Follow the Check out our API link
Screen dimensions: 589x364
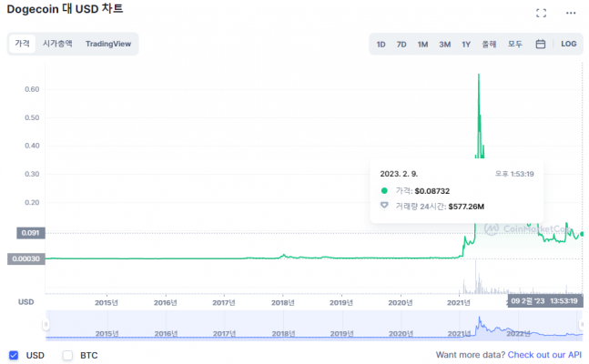(543, 355)
